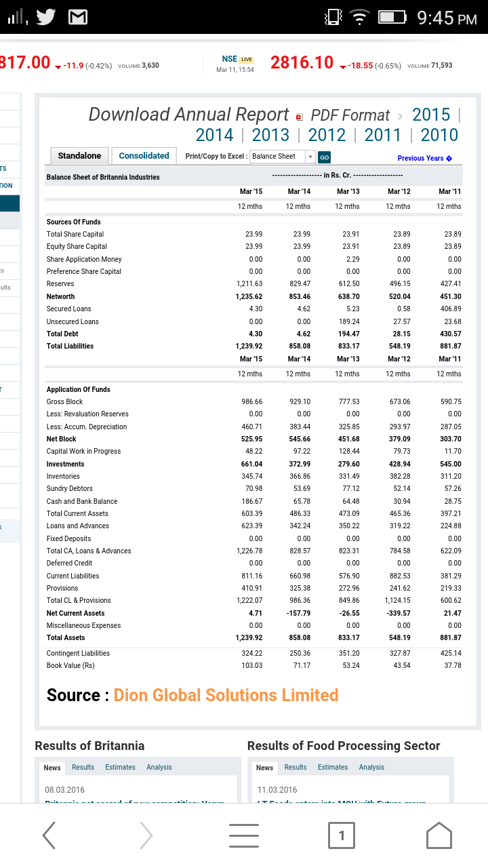488x868 pixels.
Task: Click Mar '14 Net Current Assets -157.79
Action: pyautogui.click(x=299, y=613)
